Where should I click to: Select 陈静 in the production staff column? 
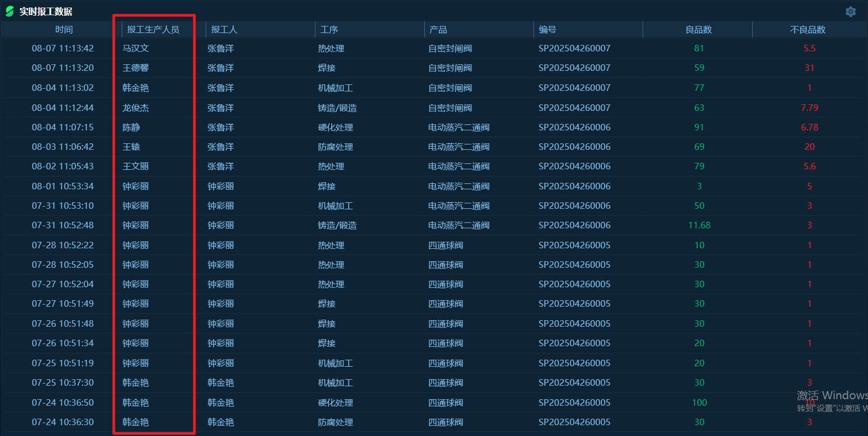click(131, 128)
